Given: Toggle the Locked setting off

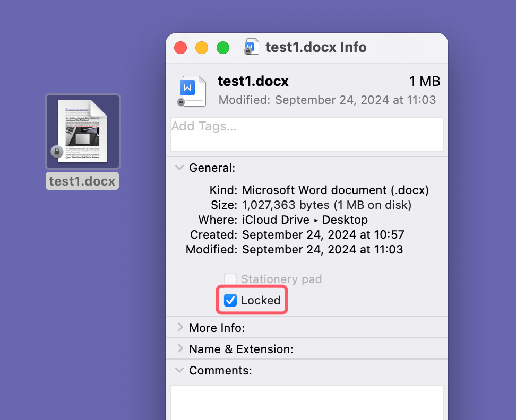Looking at the screenshot, I should [x=229, y=300].
